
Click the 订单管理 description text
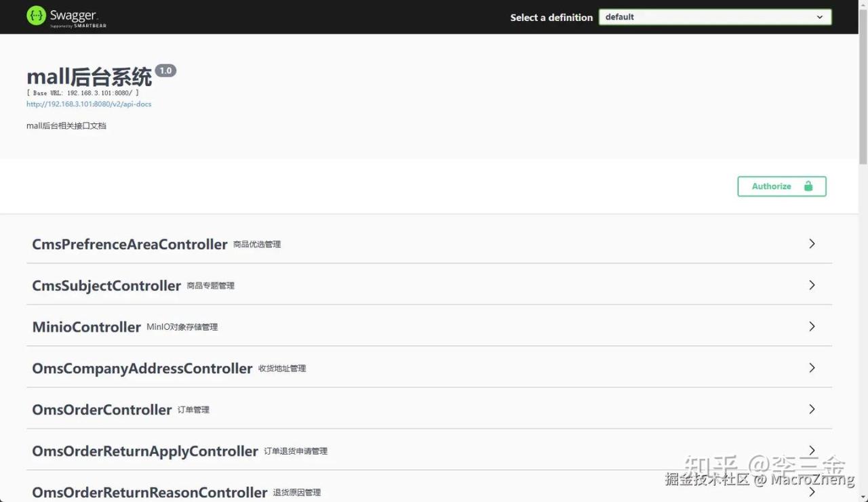[193, 410]
